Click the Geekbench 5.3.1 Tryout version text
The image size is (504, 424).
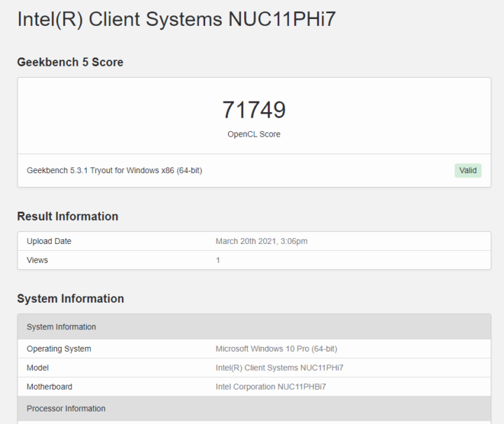coord(114,170)
